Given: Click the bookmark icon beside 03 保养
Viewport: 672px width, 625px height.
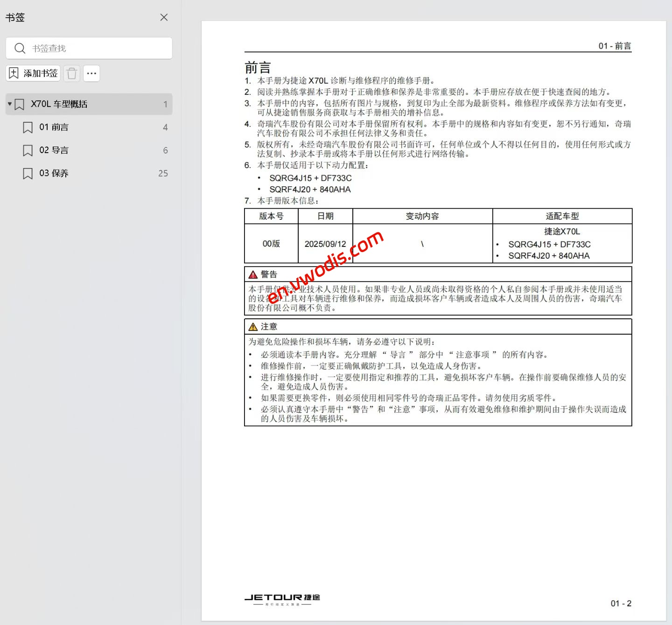Looking at the screenshot, I should (x=27, y=173).
